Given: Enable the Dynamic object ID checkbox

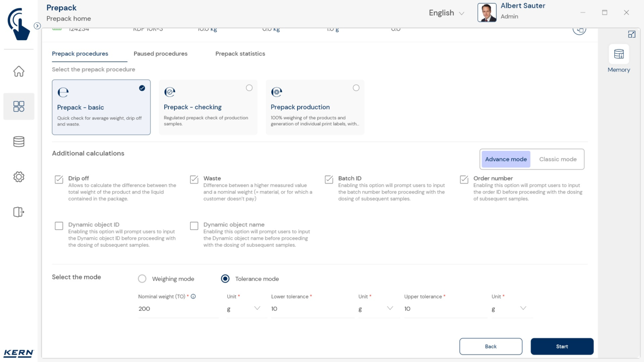Looking at the screenshot, I should (x=59, y=226).
